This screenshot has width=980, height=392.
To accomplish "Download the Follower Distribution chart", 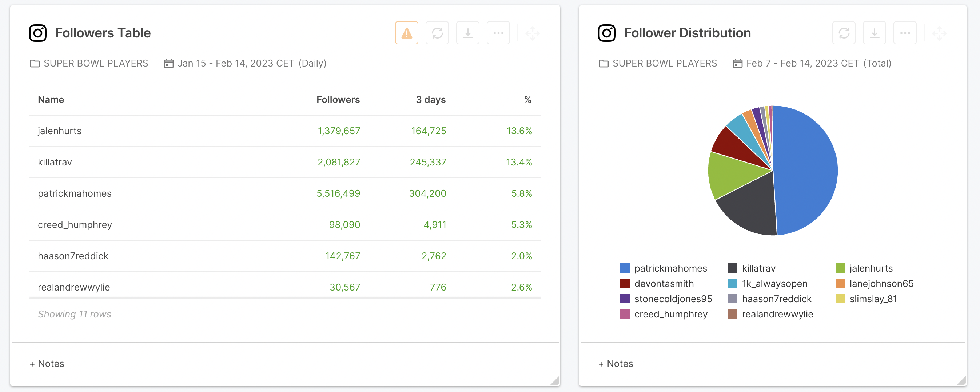I will click(x=874, y=33).
